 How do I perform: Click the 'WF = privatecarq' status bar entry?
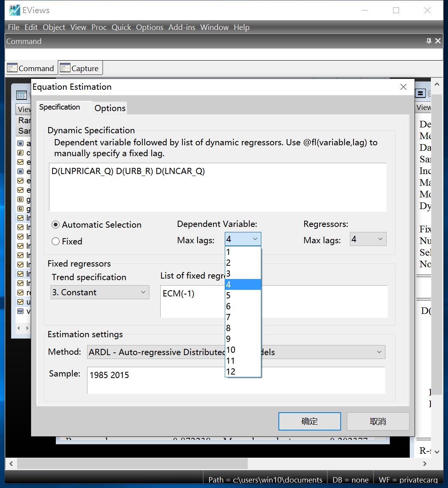tap(408, 480)
